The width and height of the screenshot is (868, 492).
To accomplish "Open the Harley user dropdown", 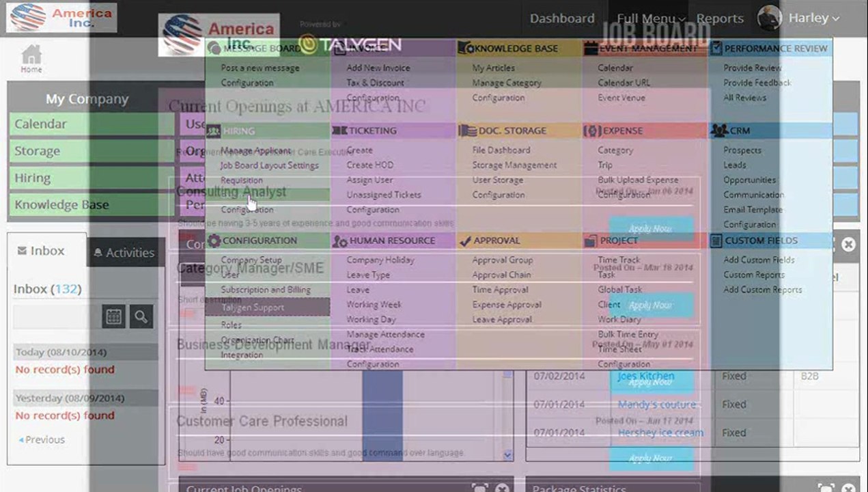I will pyautogui.click(x=813, y=18).
